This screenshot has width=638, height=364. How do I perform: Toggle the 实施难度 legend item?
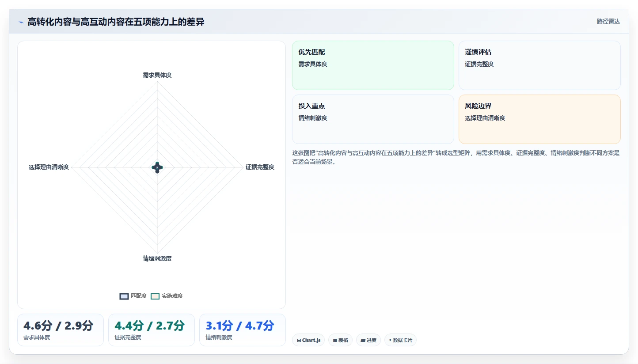pyautogui.click(x=167, y=296)
